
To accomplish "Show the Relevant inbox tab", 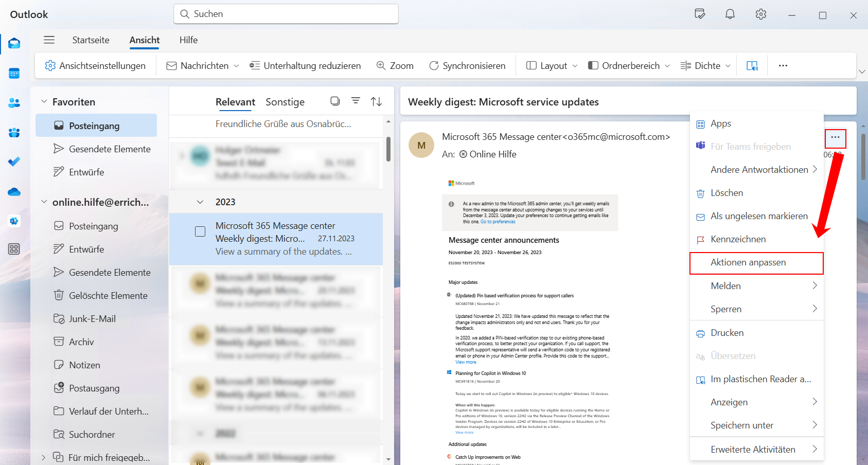I will (235, 102).
